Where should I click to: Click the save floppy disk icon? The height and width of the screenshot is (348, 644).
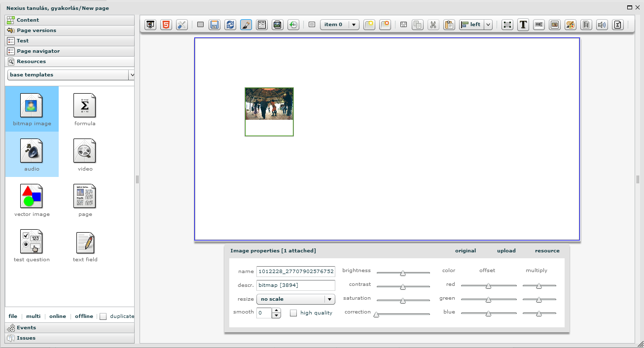(x=215, y=25)
